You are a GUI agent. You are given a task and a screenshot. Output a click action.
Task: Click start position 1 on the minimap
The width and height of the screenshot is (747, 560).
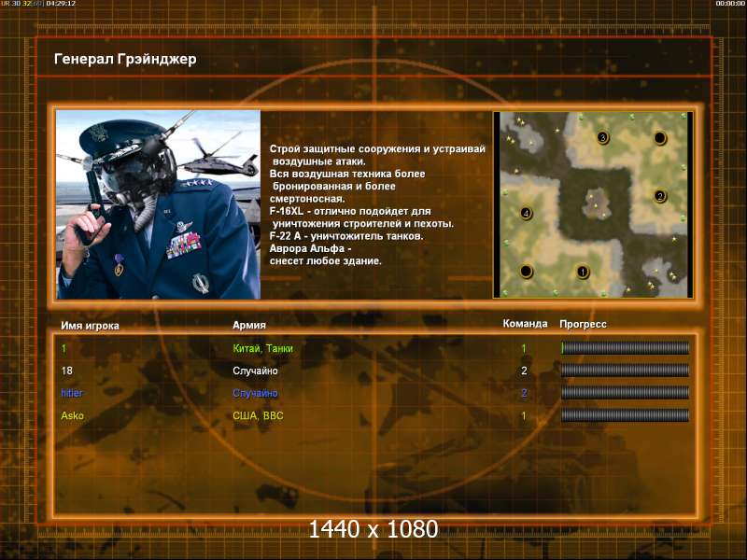[x=583, y=272]
